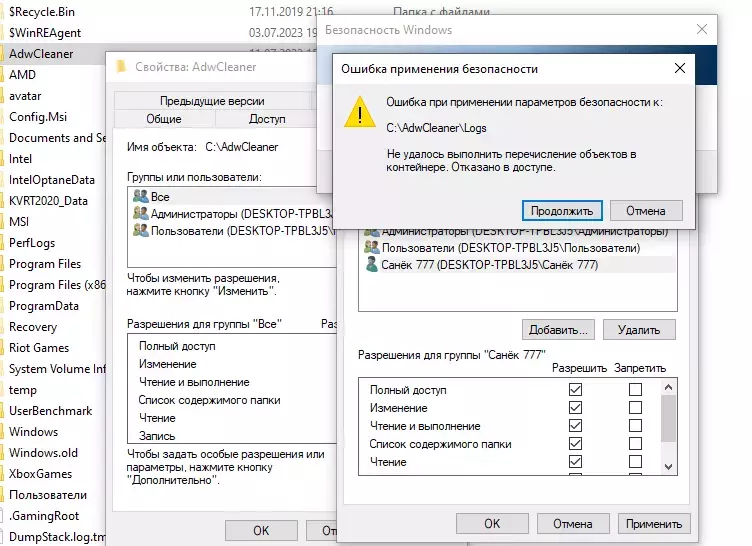Select MSI folder in Explorer
This screenshot has width=752, height=546.
19,222
